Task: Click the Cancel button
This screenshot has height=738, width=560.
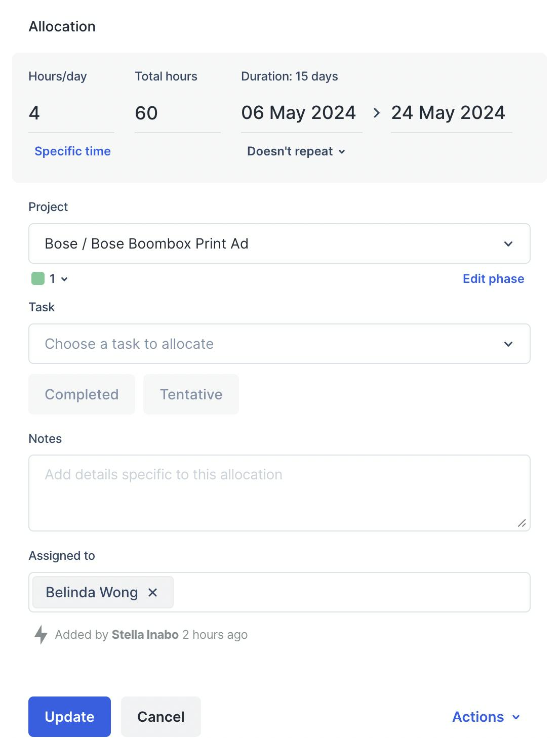Action: pyautogui.click(x=161, y=717)
